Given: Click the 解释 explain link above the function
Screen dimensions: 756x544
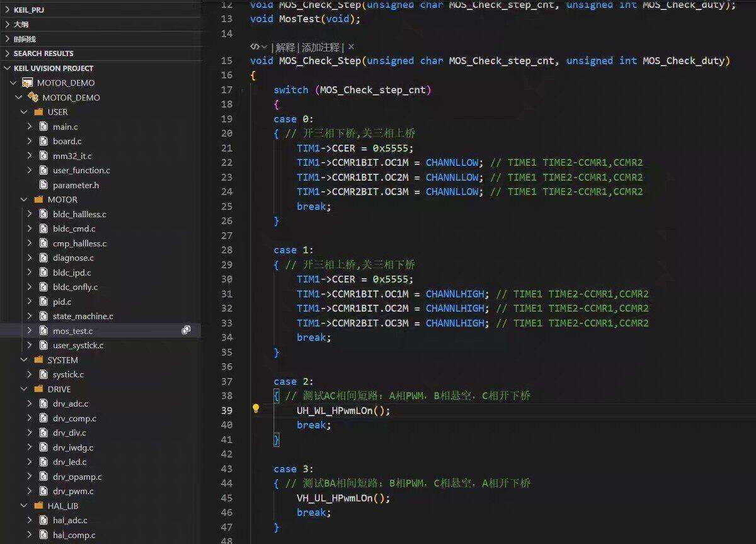Looking at the screenshot, I should click(x=287, y=47).
